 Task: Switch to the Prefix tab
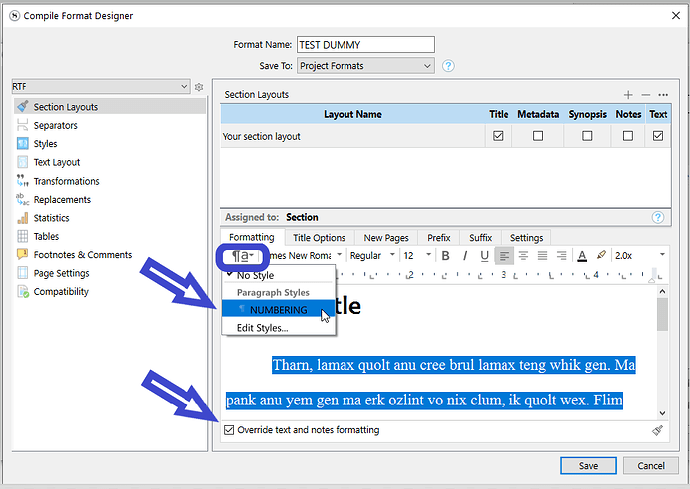click(x=439, y=238)
